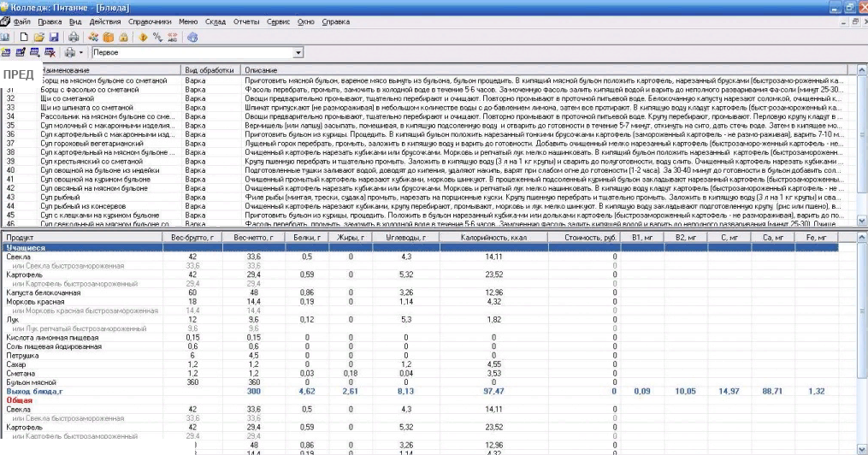Click the dishes list vertical scrollbar

[862, 145]
